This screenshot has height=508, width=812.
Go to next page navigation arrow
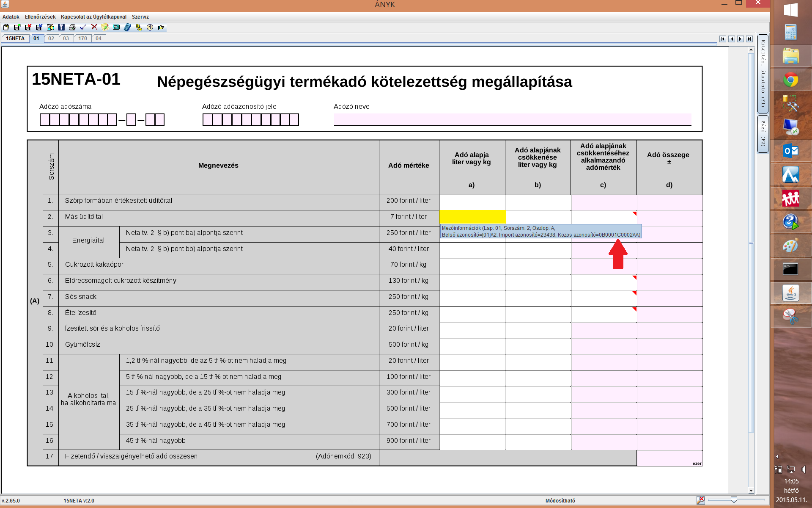pos(740,39)
